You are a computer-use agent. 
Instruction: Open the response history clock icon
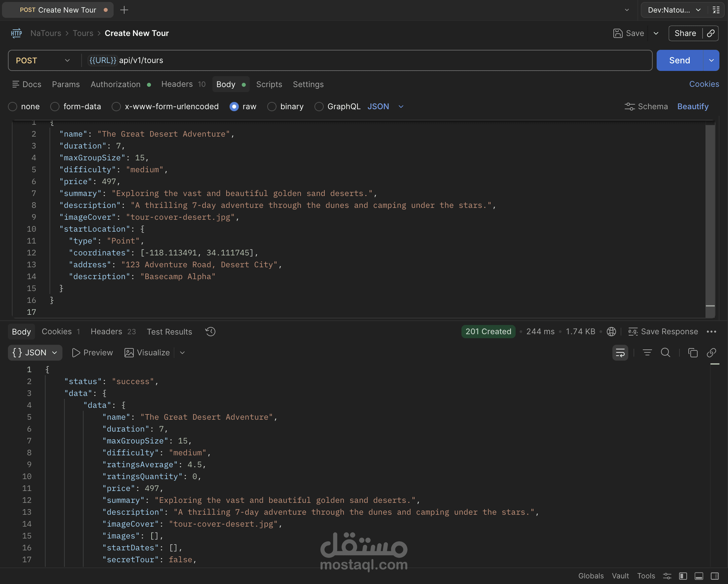pos(210,332)
